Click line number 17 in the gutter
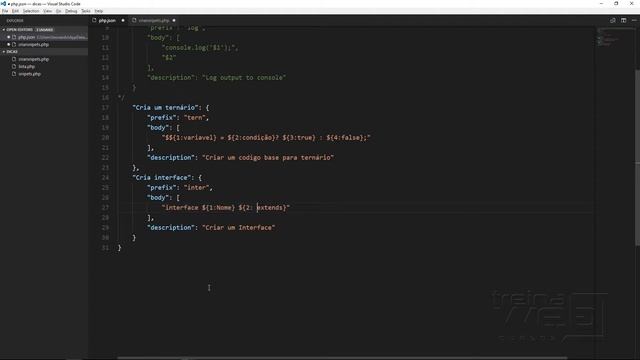This screenshot has width=640, height=360. coord(105,108)
